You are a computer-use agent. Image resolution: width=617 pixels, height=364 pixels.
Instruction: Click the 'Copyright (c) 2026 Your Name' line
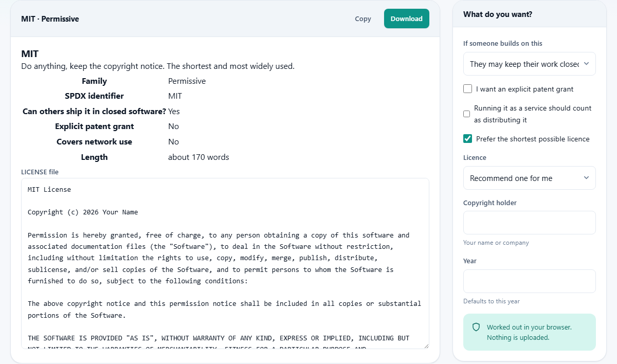pyautogui.click(x=83, y=212)
